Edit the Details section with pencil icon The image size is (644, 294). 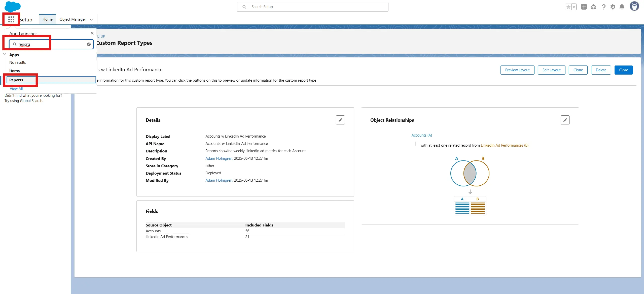point(340,120)
